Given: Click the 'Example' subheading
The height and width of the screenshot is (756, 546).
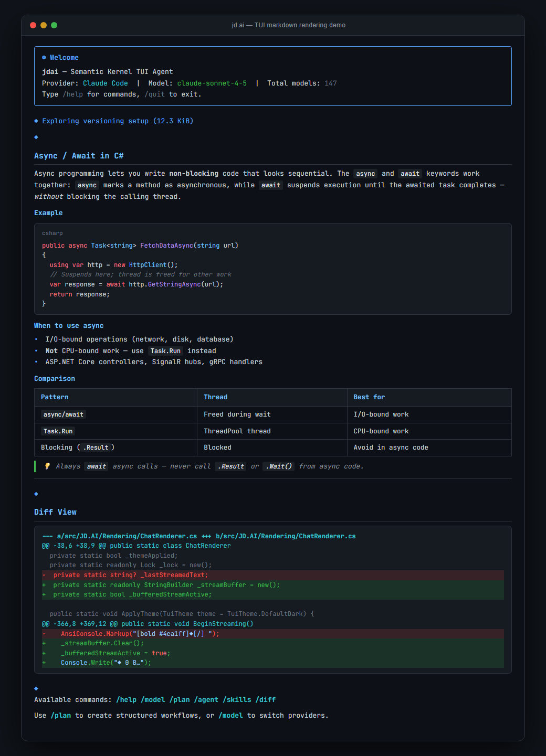Looking at the screenshot, I should coord(48,213).
